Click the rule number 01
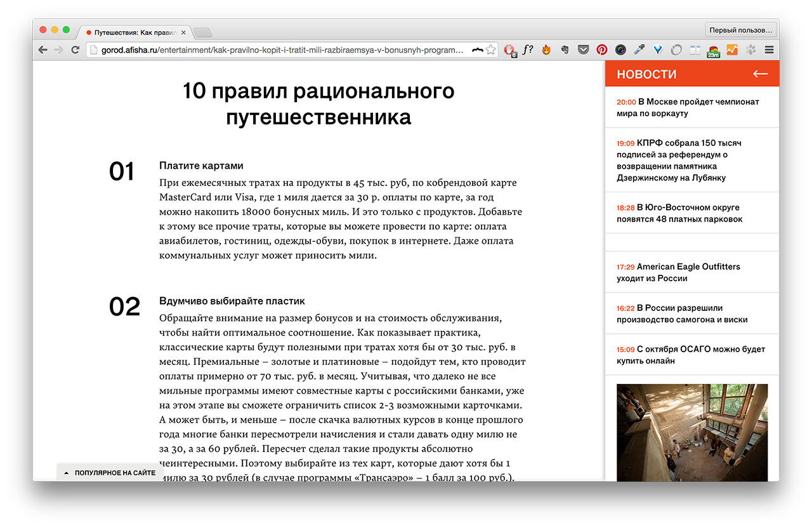Image resolution: width=812 pixels, height=528 pixels. [x=122, y=171]
